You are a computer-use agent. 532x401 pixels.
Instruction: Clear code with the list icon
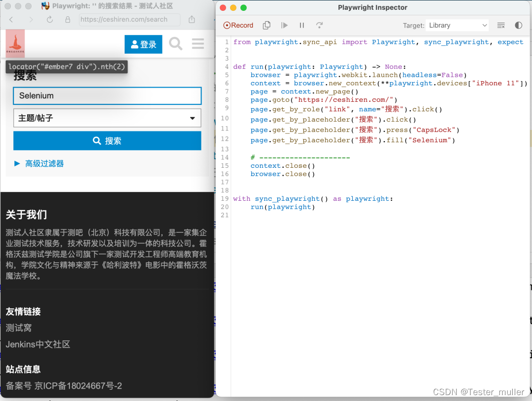coord(501,26)
